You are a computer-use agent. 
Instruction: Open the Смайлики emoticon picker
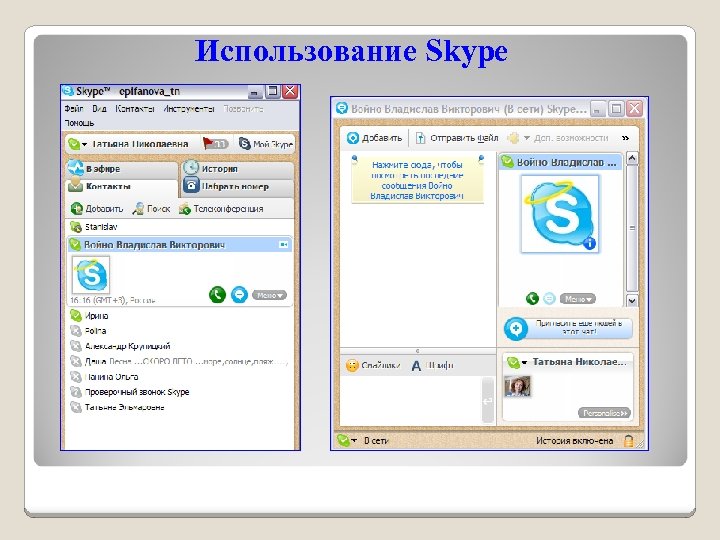pos(373,366)
